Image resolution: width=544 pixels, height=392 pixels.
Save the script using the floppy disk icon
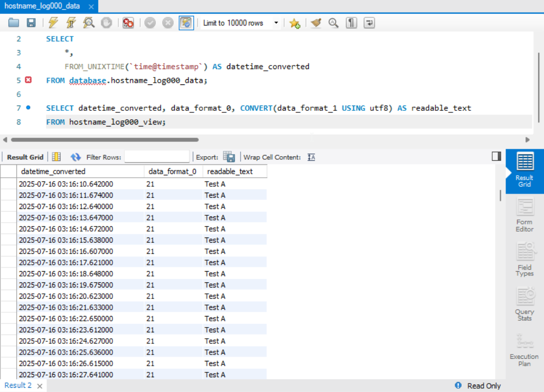click(x=31, y=23)
